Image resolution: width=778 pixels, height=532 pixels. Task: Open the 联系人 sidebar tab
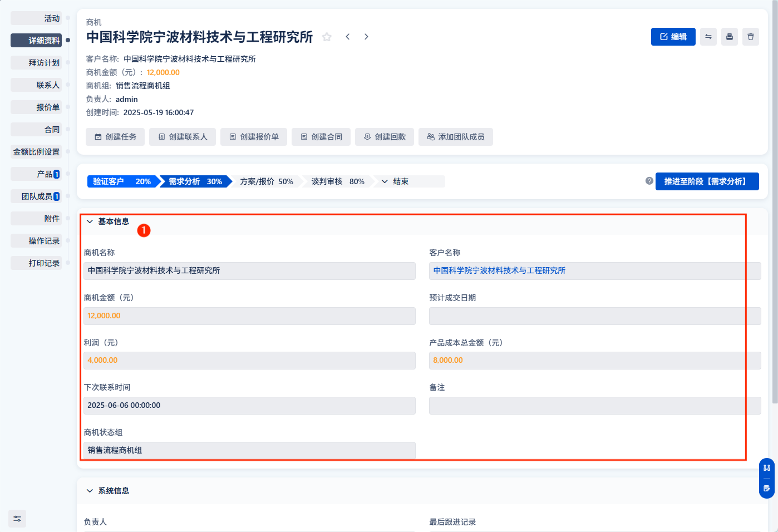pyautogui.click(x=36, y=85)
